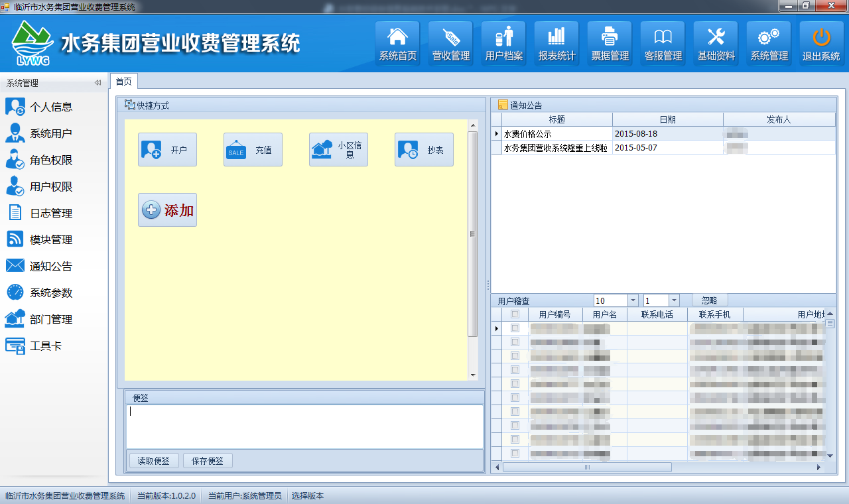Sort by 发布人 column header
The image size is (849, 504).
779,119
